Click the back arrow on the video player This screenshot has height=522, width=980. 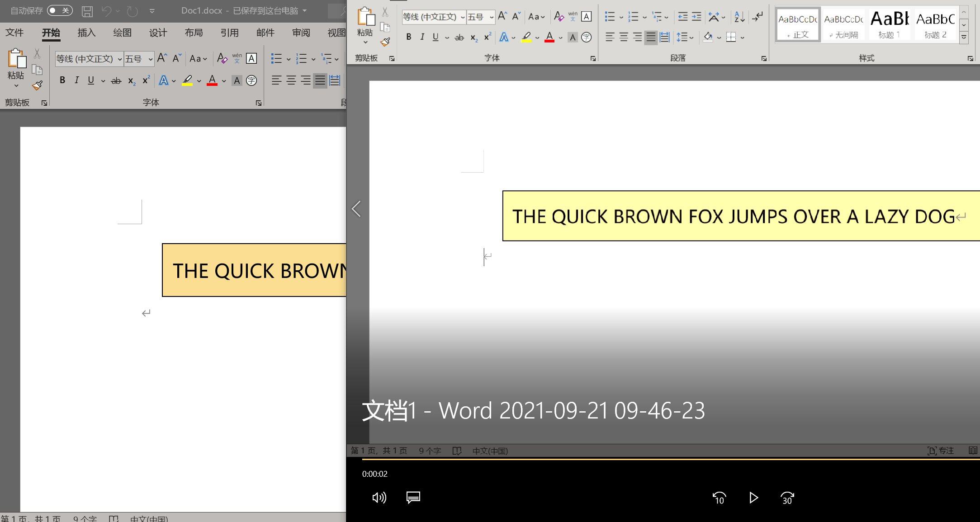click(x=356, y=209)
